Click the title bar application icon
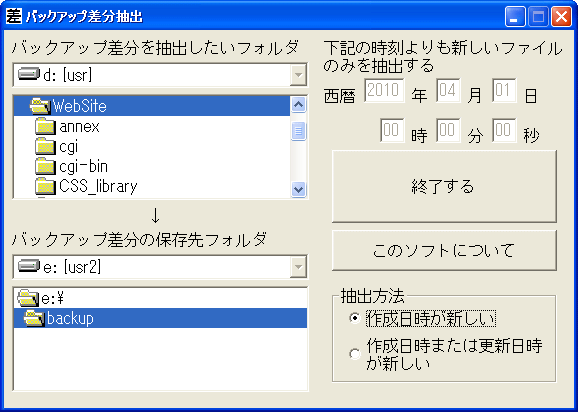The height and width of the screenshot is (412, 578). [14, 16]
